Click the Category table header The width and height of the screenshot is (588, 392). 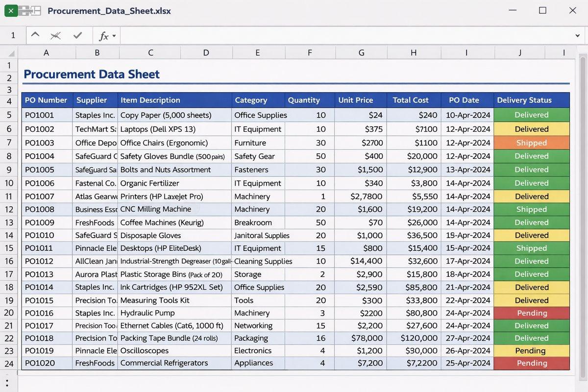point(258,100)
